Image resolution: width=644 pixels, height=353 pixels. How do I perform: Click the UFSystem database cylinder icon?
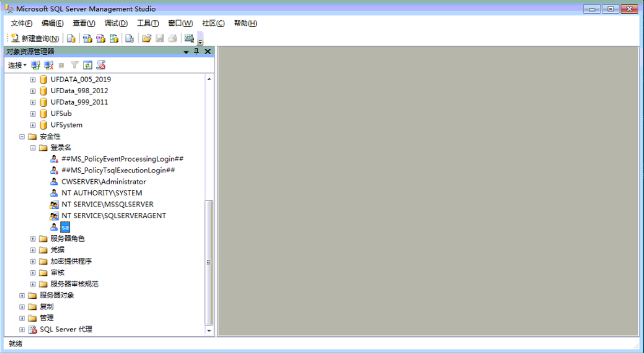[x=44, y=125]
